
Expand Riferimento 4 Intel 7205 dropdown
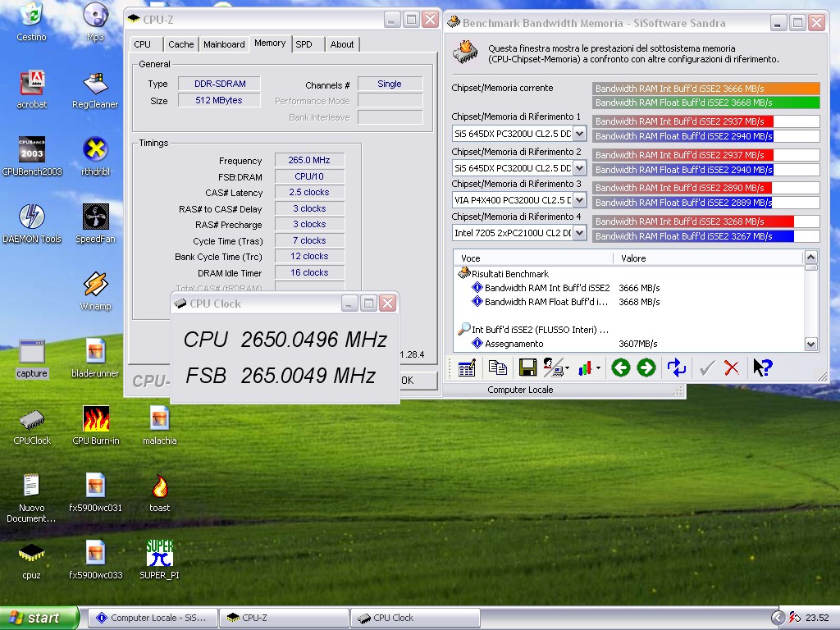(580, 233)
